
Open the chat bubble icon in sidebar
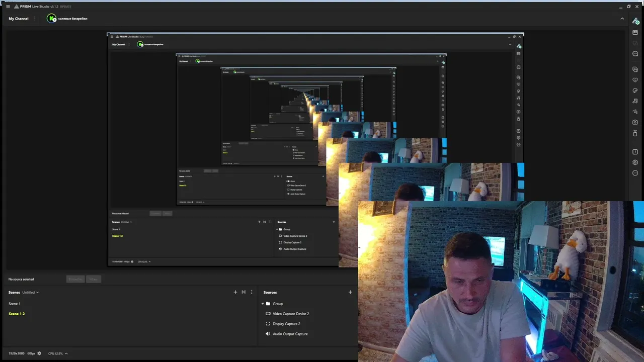(635, 54)
